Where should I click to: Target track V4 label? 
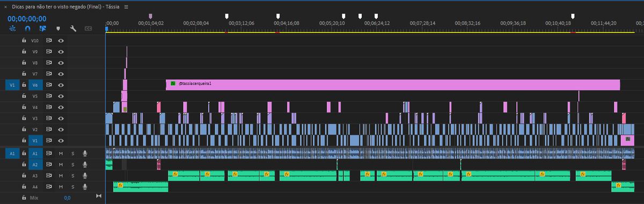tap(35, 107)
